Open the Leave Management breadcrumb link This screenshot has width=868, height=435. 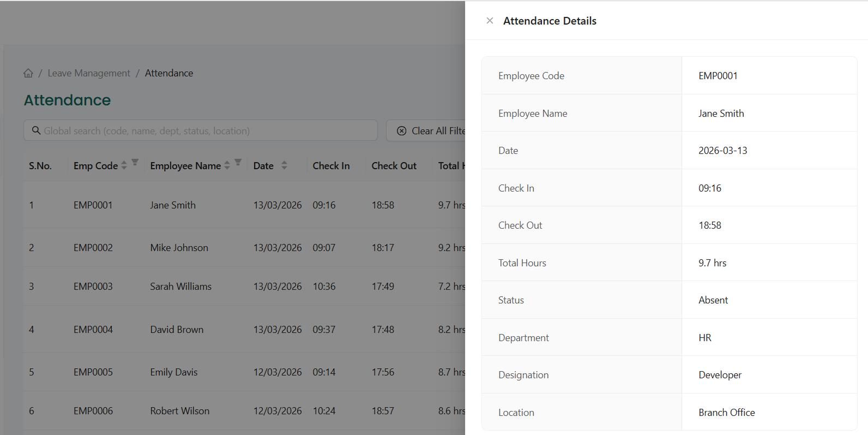click(89, 73)
